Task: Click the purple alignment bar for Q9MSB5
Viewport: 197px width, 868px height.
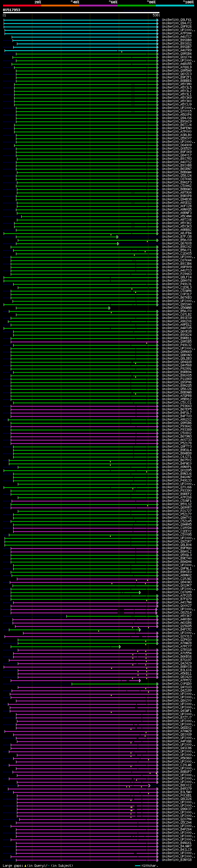Action: point(85,342)
